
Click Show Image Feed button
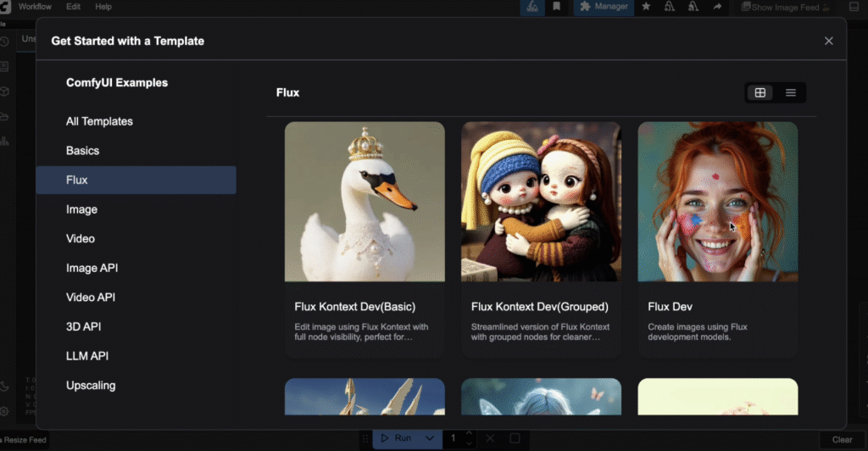coord(785,8)
